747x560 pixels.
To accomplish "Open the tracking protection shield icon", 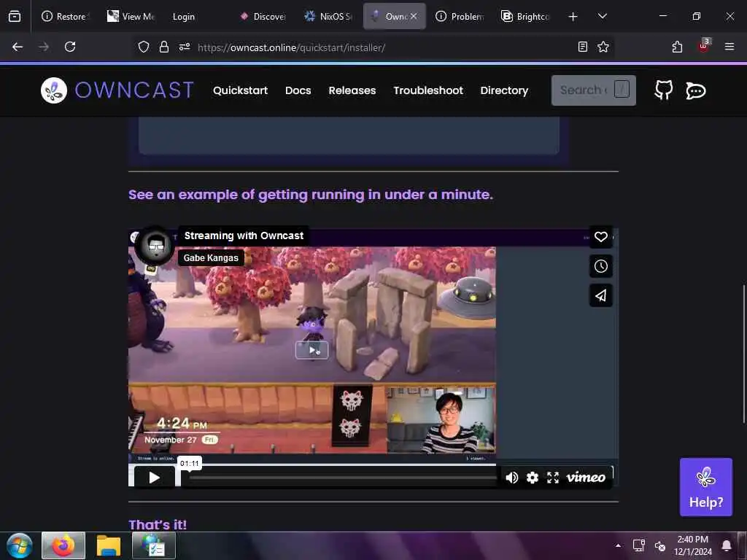I will click(x=144, y=47).
